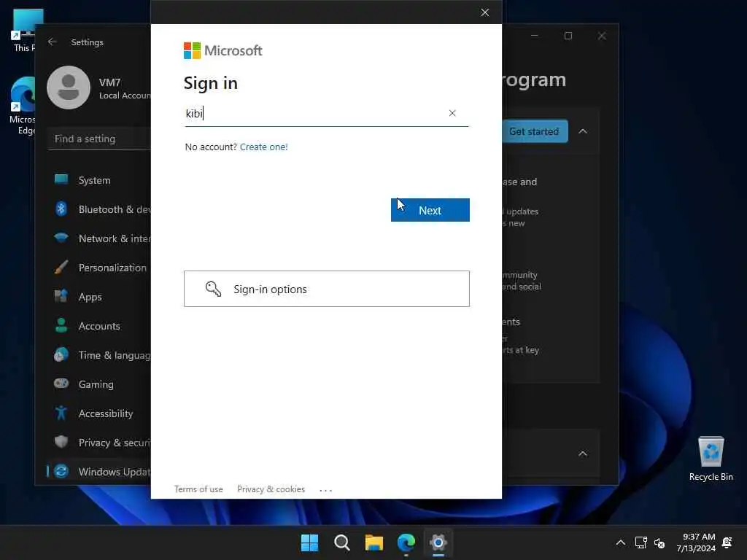Screen dimensions: 747x560
Task: Open Apps settings
Action: click(x=99, y=297)
